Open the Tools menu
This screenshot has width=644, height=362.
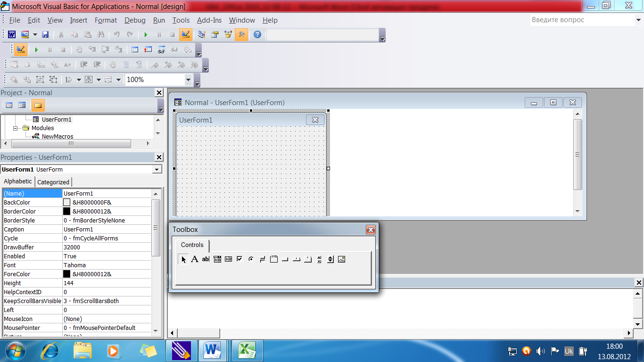pyautogui.click(x=181, y=20)
